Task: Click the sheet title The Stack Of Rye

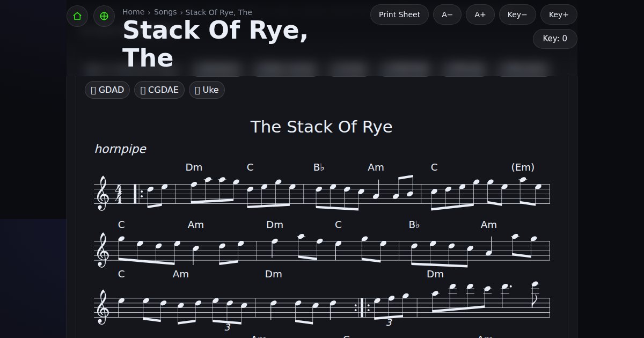Action: [321, 127]
